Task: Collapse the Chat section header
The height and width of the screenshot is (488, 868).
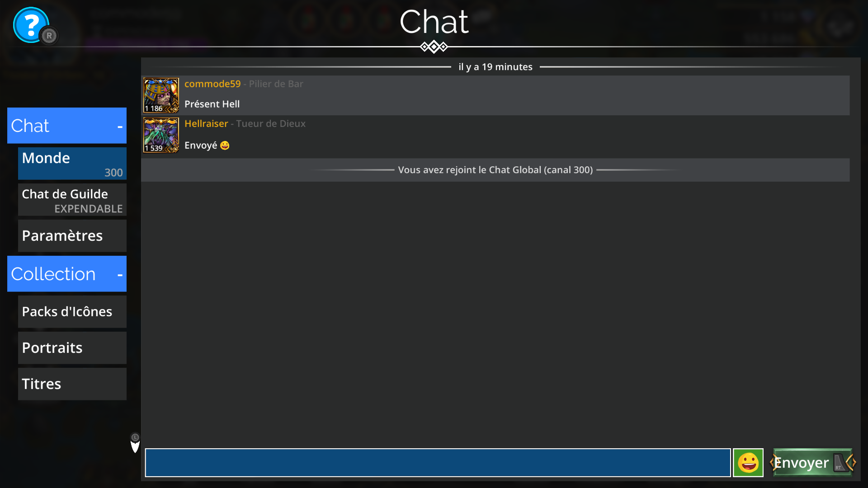Action: coord(67,126)
